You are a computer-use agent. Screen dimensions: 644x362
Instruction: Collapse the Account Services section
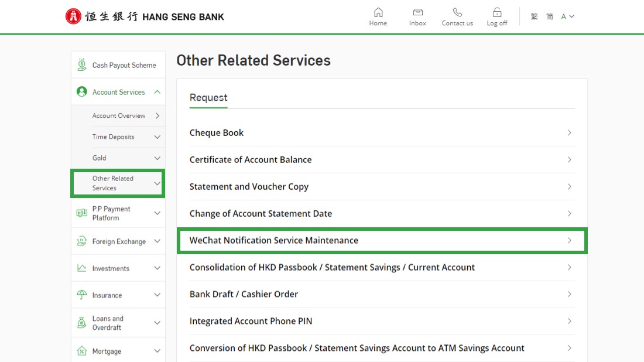[x=157, y=92]
